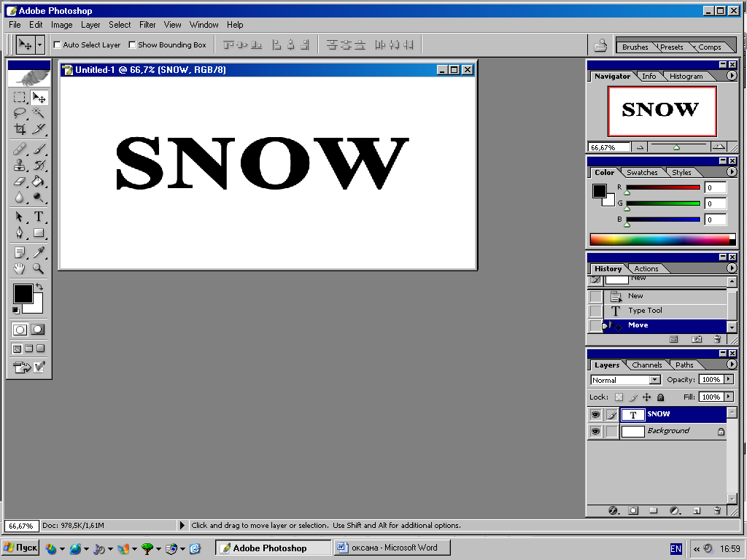Viewport: 747px width, 560px height.
Task: Hide the Background layer eye icon
Action: 595,432
